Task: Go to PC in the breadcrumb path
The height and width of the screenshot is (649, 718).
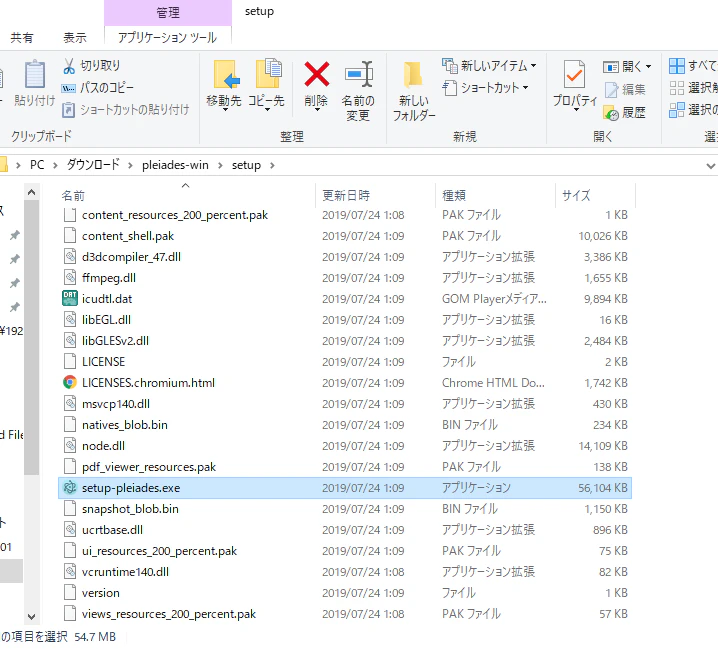Action: (37, 165)
